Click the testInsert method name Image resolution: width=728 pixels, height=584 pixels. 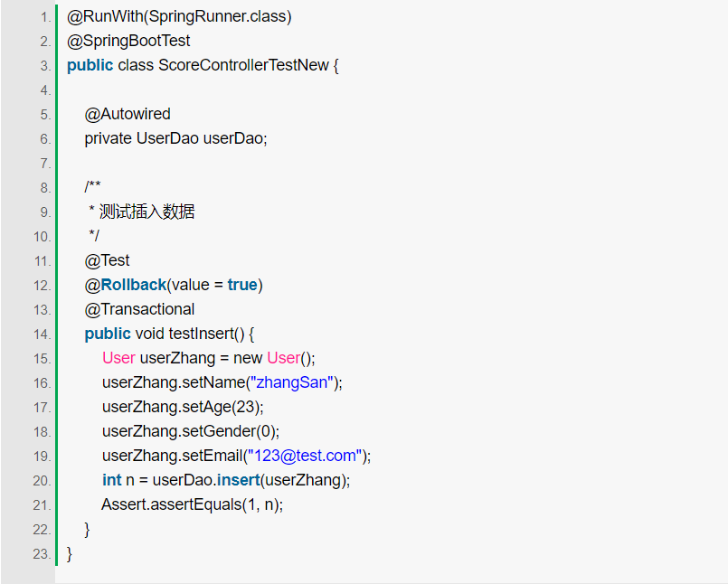click(203, 334)
